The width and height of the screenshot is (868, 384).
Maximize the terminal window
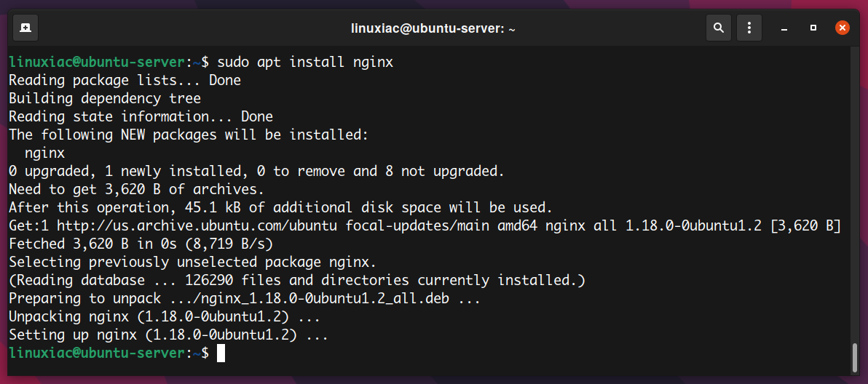click(x=813, y=28)
